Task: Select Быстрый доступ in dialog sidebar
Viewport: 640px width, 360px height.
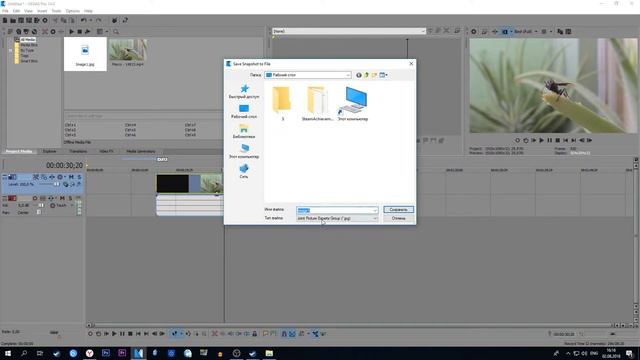Action: pyautogui.click(x=244, y=91)
